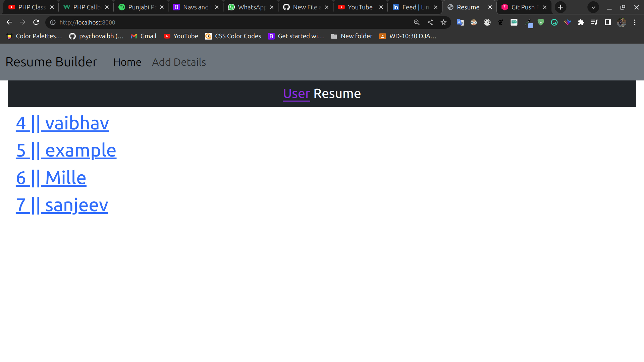Viewport: 644px width, 362px height.
Task: Click the GNOME footprint extension icon
Action: click(x=501, y=22)
